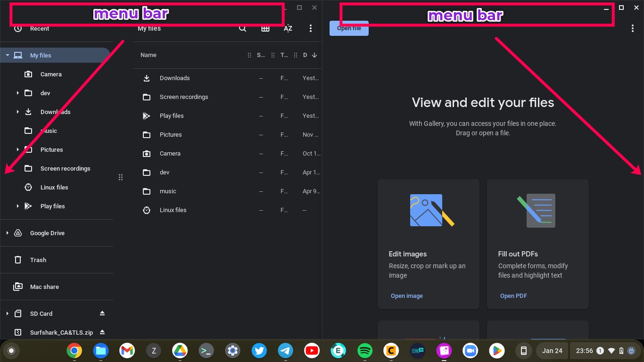The height and width of the screenshot is (362, 644).
Task: Expand Google Drive in the sidebar
Action: 7,233
